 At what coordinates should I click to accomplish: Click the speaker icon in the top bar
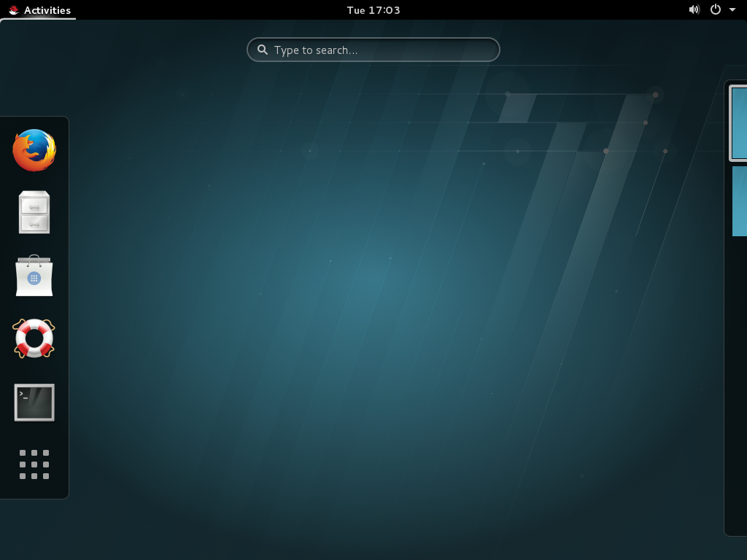click(694, 9)
